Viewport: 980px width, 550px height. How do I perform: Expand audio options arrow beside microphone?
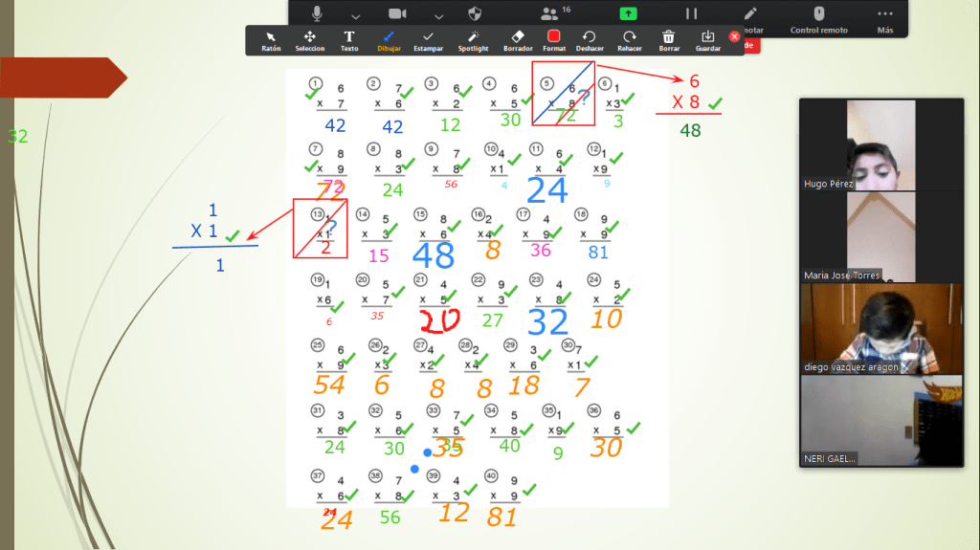click(356, 16)
